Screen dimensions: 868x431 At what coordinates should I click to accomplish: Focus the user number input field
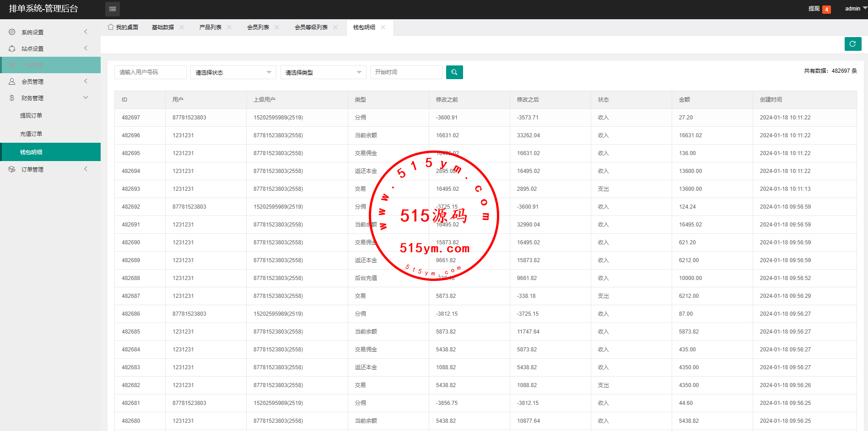coord(150,72)
